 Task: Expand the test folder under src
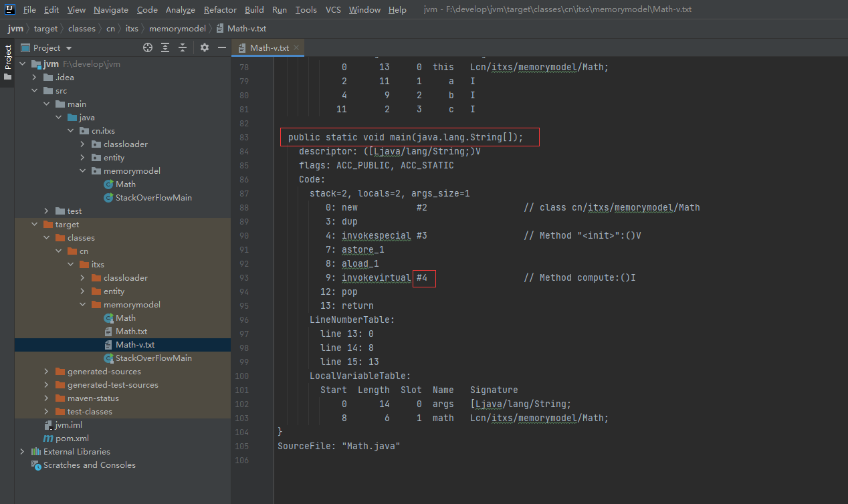(46, 211)
